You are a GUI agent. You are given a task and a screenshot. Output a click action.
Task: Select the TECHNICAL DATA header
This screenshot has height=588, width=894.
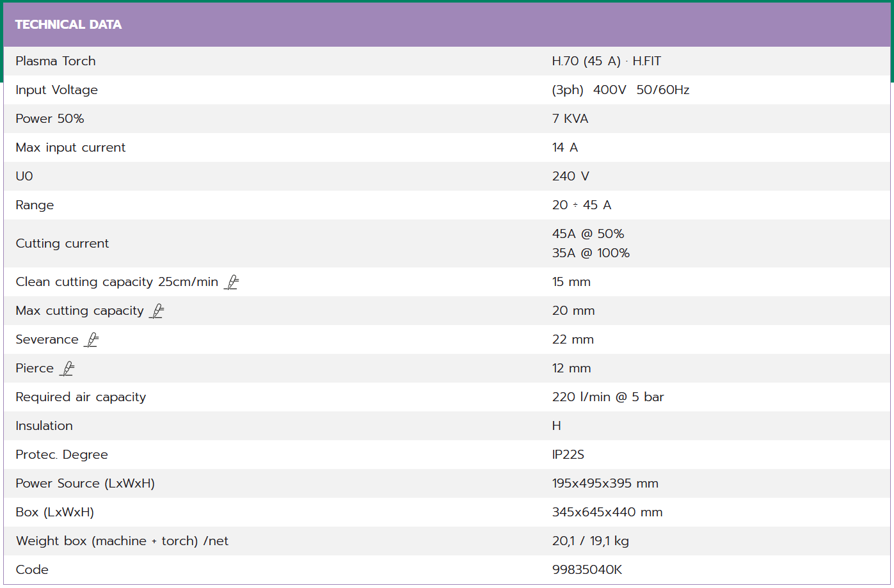68,24
